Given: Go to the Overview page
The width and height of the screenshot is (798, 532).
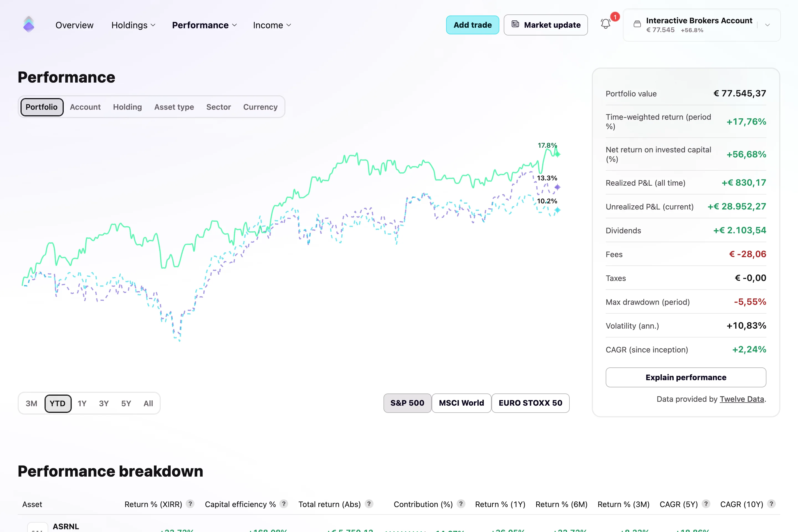Looking at the screenshot, I should pos(74,25).
